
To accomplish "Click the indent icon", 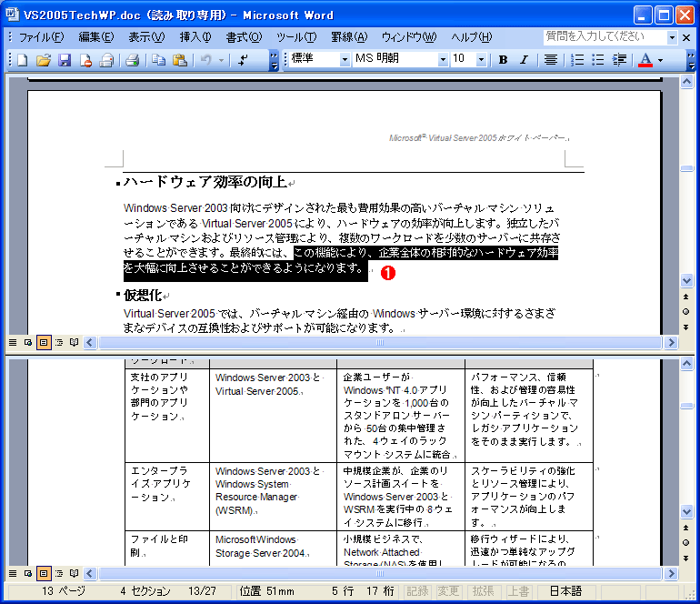I will (619, 59).
